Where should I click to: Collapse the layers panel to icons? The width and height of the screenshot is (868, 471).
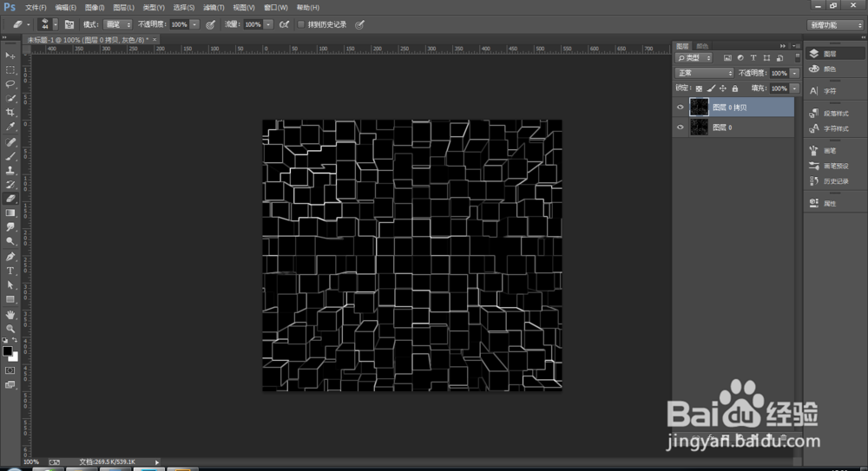[783, 46]
